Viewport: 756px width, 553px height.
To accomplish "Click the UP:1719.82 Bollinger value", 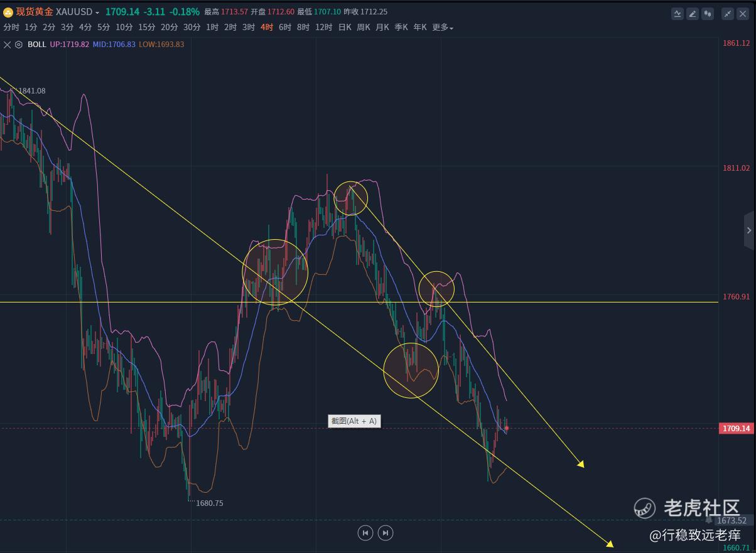I will point(70,45).
